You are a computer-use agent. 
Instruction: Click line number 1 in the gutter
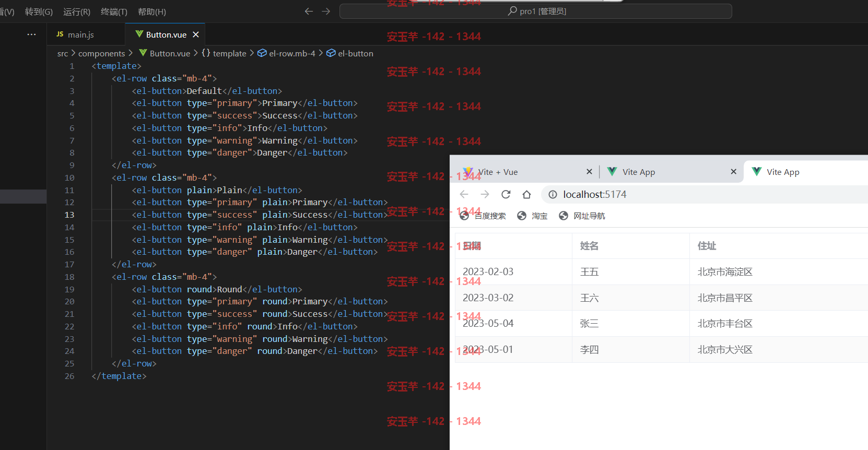click(x=72, y=66)
